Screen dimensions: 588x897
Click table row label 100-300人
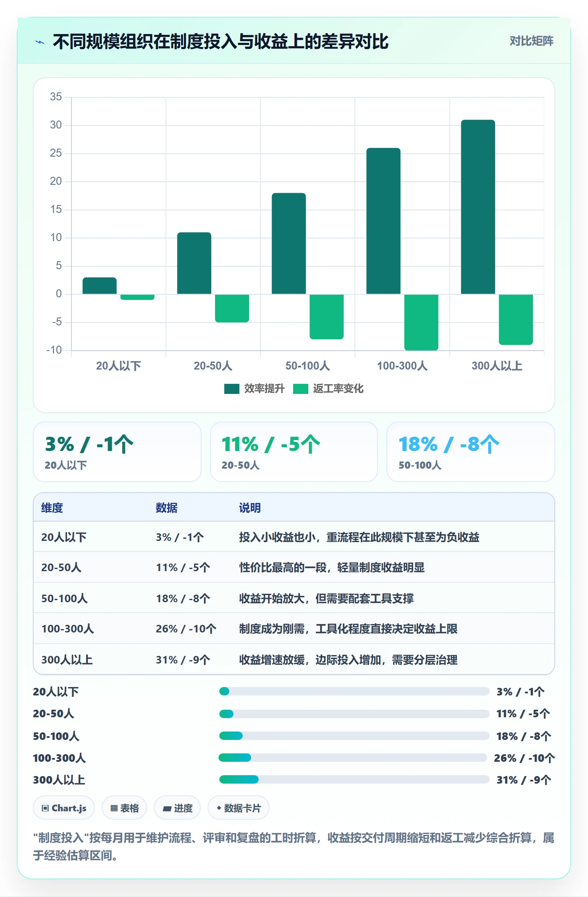click(68, 629)
